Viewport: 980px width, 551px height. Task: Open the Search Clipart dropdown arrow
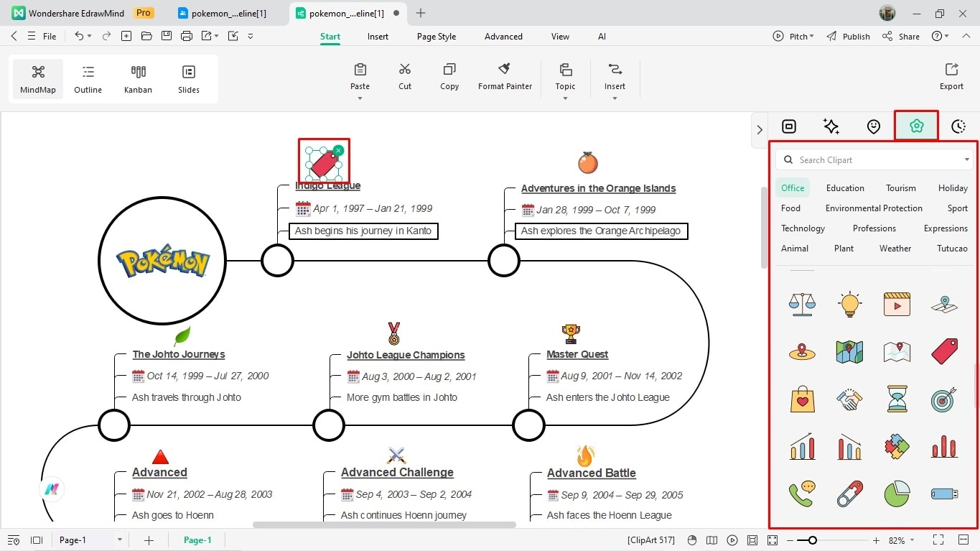(x=966, y=159)
